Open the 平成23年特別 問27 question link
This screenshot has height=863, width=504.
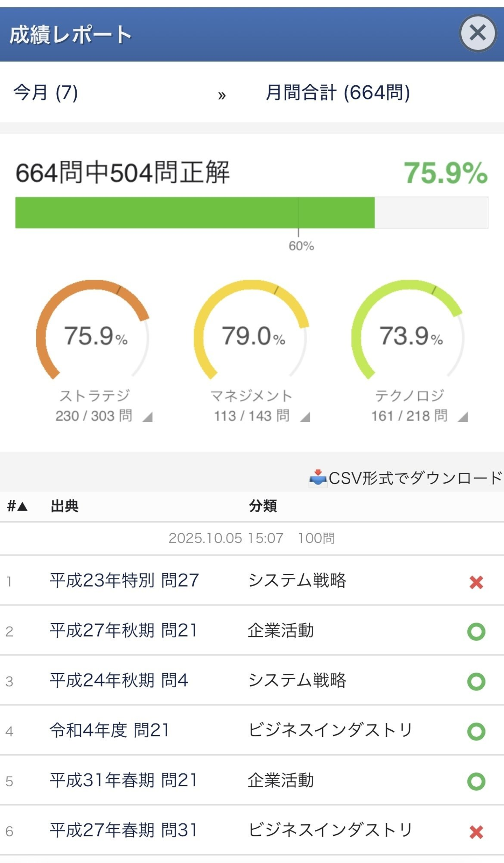(124, 580)
